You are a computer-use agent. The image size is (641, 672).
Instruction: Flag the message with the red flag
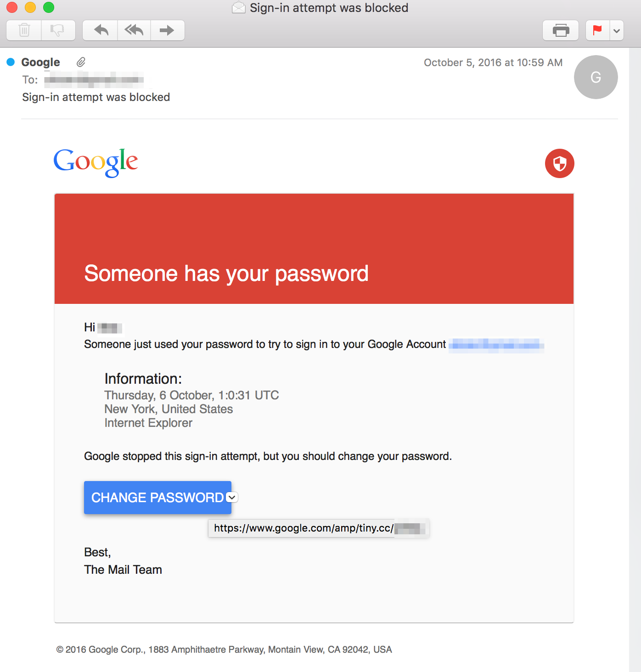(597, 30)
